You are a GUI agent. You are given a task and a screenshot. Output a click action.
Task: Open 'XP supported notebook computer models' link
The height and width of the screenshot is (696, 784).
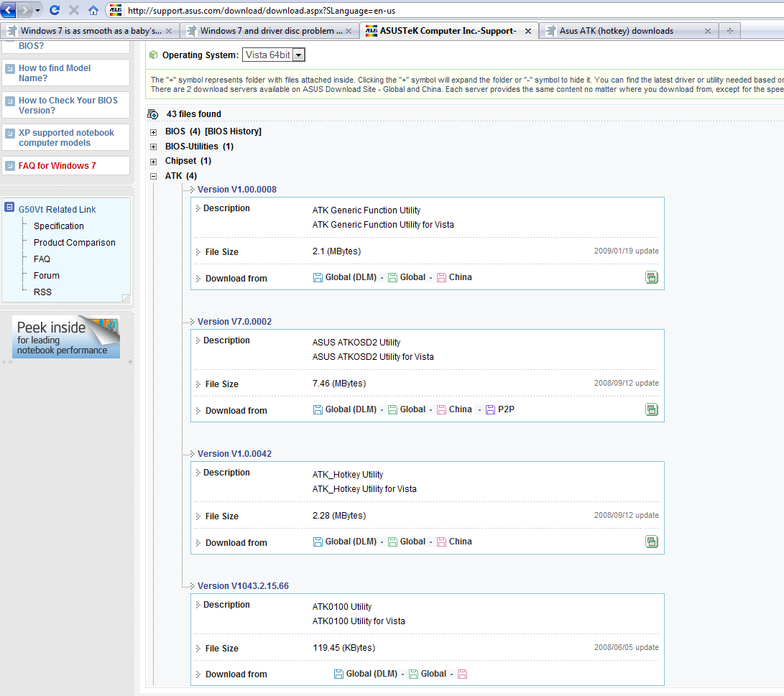(66, 138)
